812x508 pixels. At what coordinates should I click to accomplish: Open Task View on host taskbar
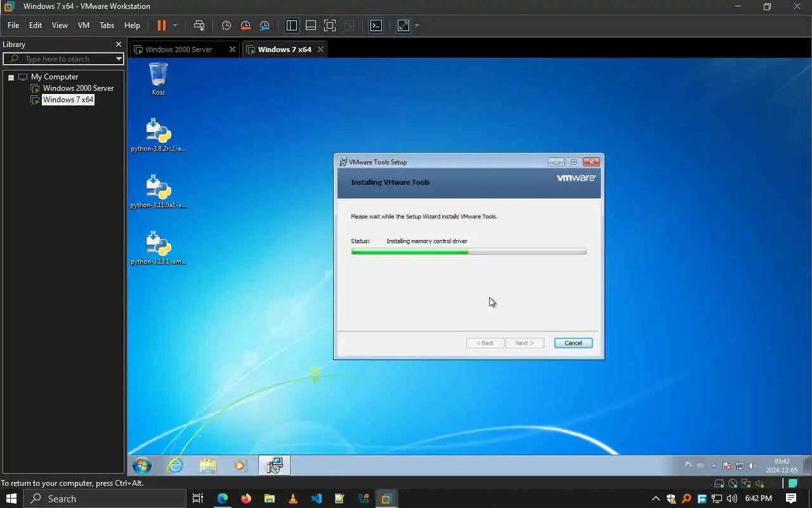[x=198, y=498]
